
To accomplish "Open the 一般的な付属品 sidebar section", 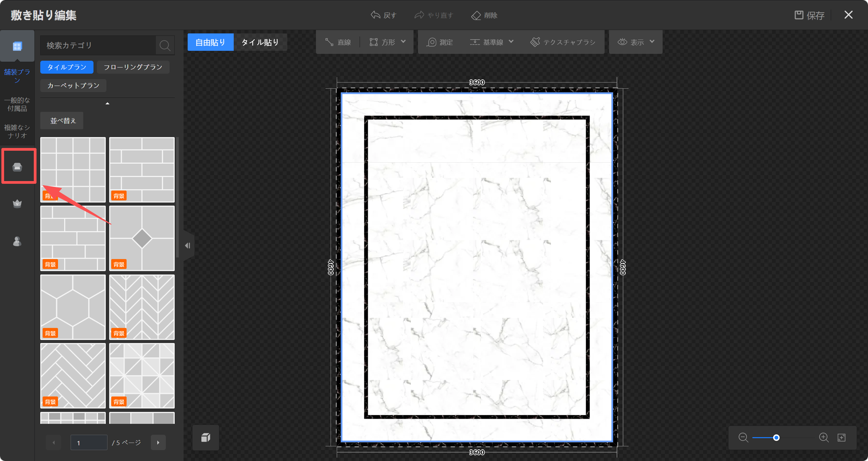I will pos(17,104).
